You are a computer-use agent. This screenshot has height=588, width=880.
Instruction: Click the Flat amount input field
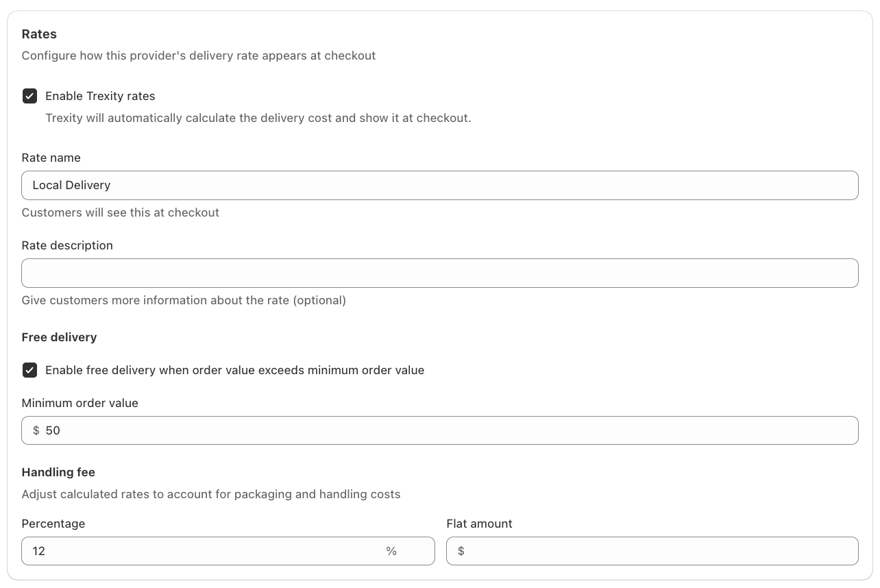point(652,551)
